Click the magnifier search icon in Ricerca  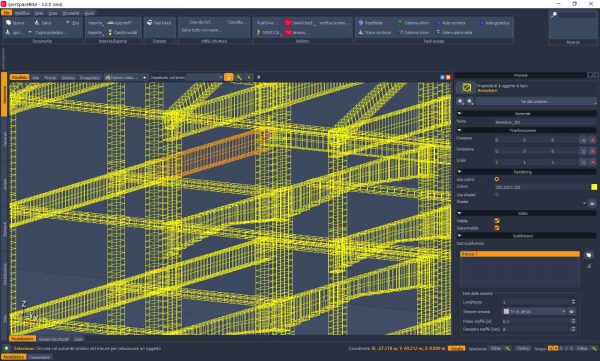(x=554, y=15)
